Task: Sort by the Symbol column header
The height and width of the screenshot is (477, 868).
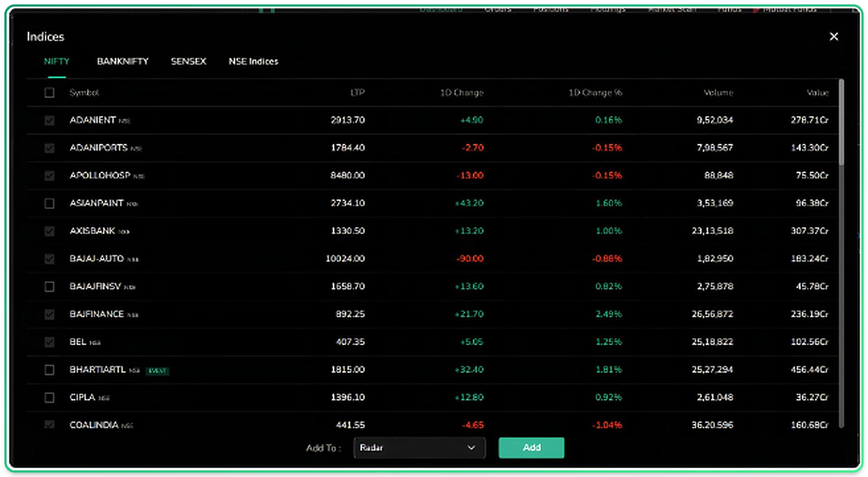Action: tap(84, 92)
